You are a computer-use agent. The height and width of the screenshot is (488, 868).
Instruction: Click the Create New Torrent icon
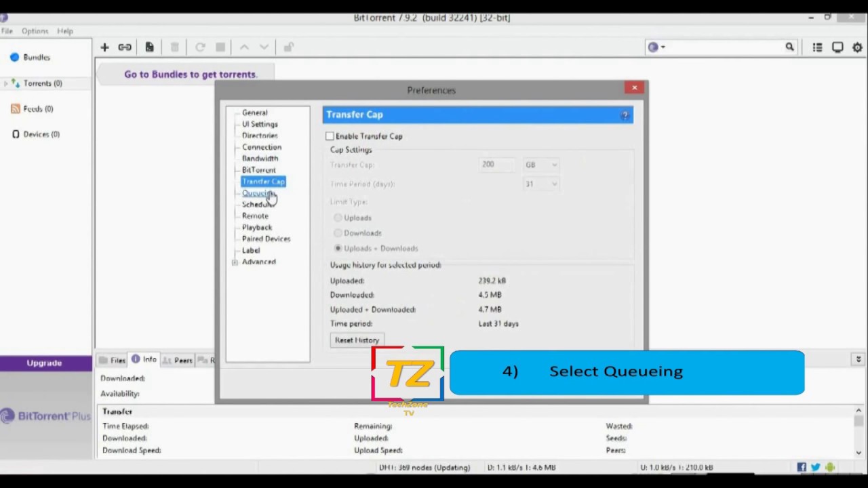point(149,47)
